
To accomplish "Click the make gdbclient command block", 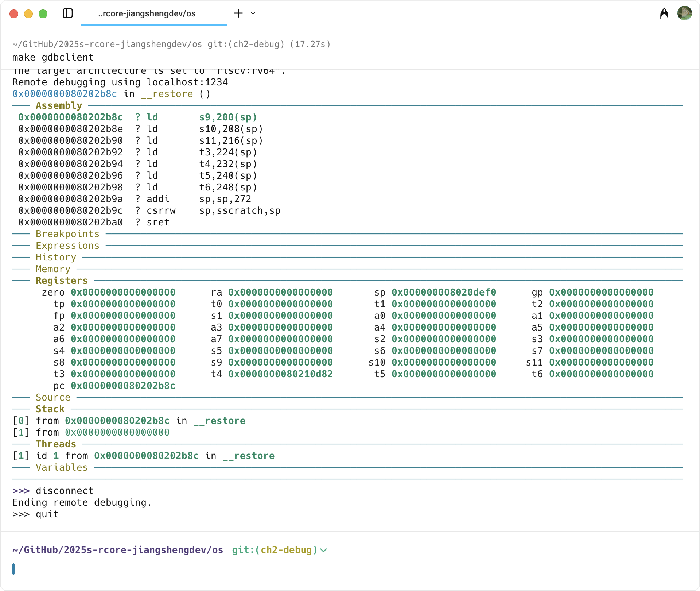I will (x=53, y=57).
